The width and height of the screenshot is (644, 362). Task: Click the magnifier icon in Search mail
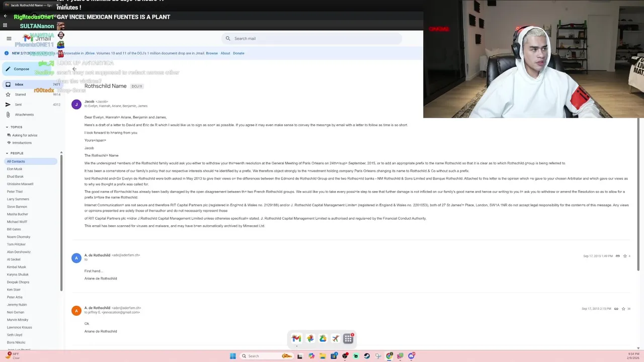pos(228,38)
